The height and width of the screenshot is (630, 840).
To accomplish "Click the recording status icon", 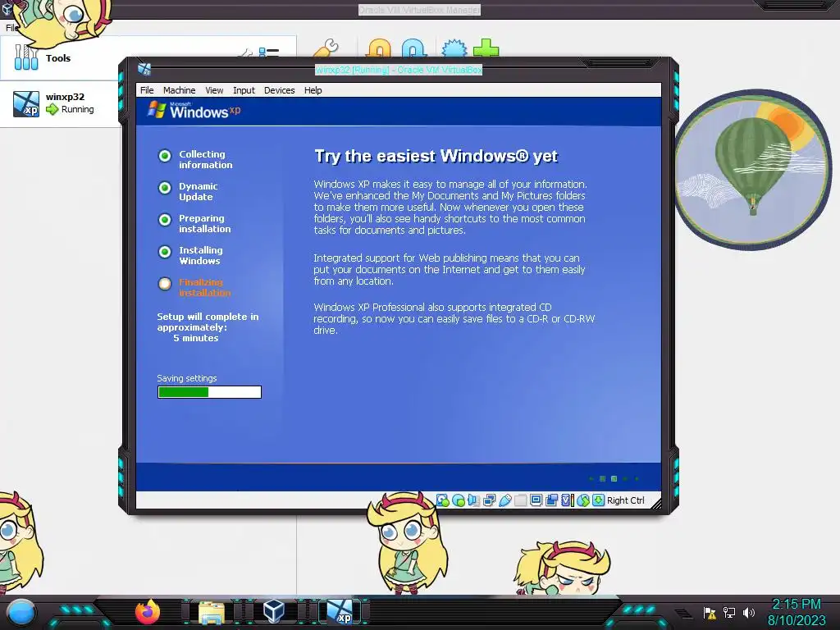I will pos(551,500).
